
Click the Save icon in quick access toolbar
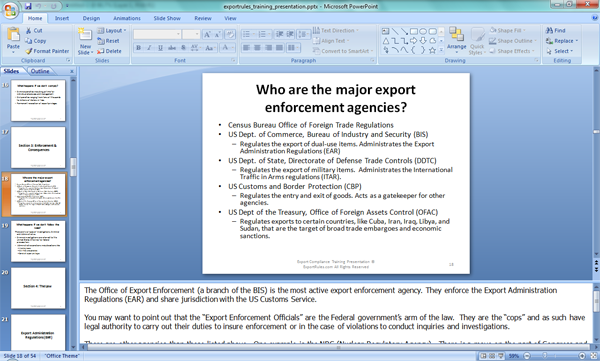tap(28, 6)
